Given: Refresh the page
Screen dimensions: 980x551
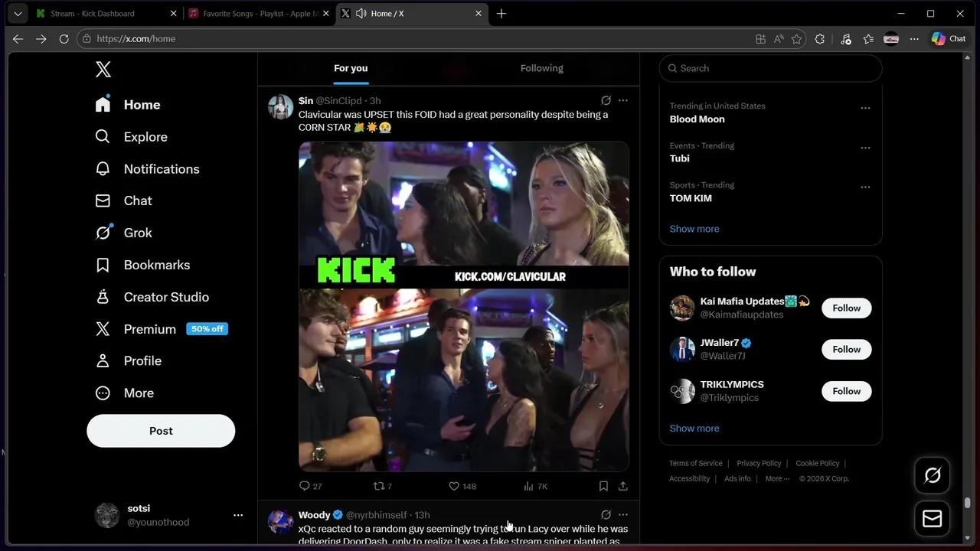Looking at the screenshot, I should coord(64,38).
